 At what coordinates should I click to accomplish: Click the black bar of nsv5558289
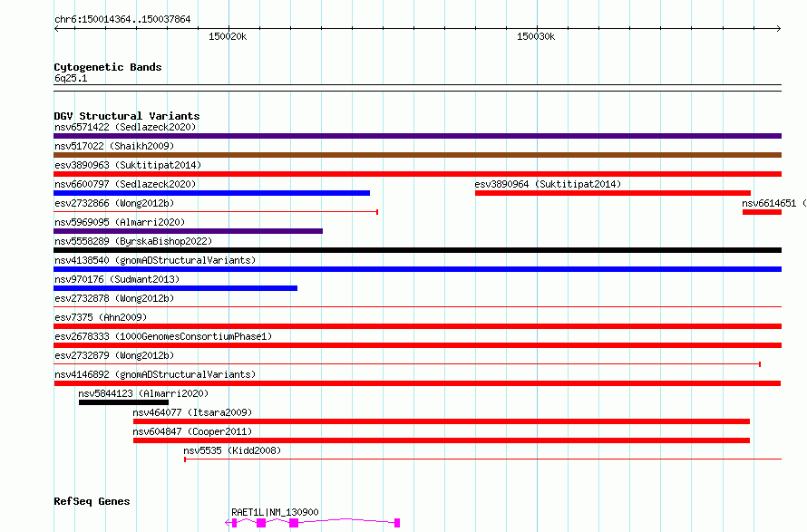[417, 250]
